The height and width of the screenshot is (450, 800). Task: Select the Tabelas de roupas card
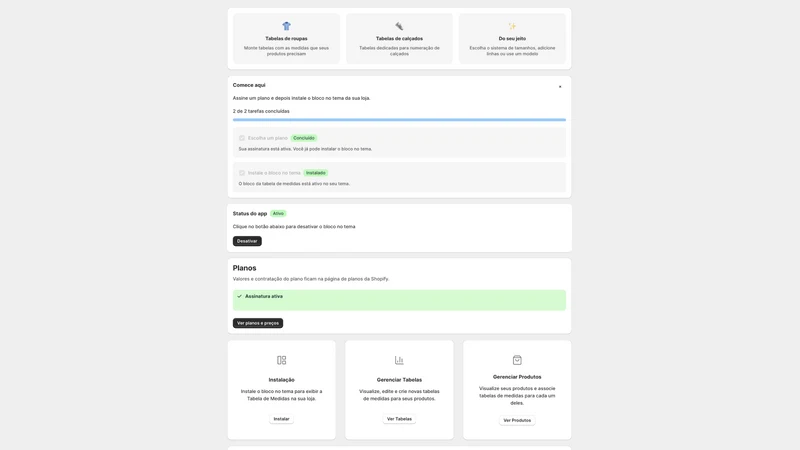pyautogui.click(x=286, y=39)
